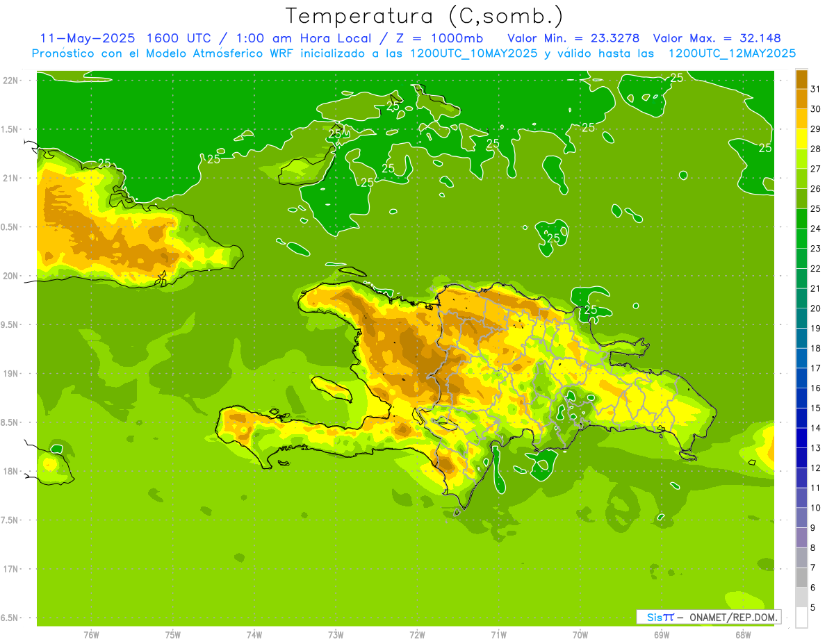Click the 6.5N latitude label
The height and width of the screenshot is (644, 834).
pos(10,618)
